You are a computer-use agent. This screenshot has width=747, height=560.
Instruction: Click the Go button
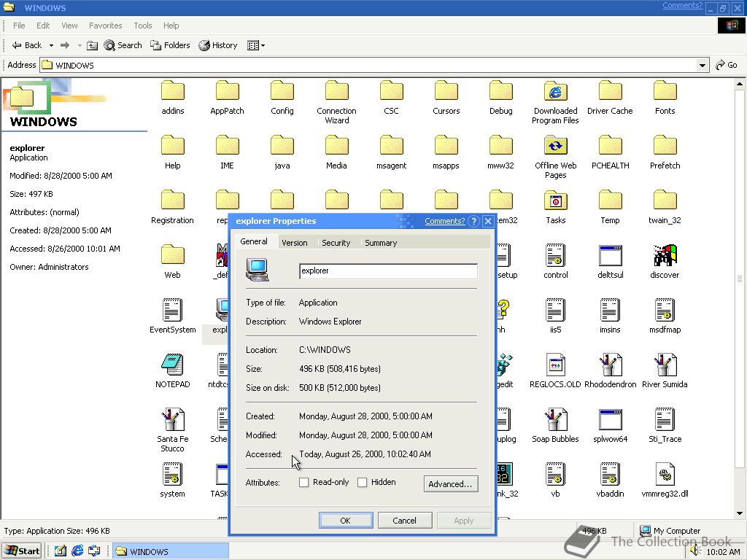(x=727, y=65)
